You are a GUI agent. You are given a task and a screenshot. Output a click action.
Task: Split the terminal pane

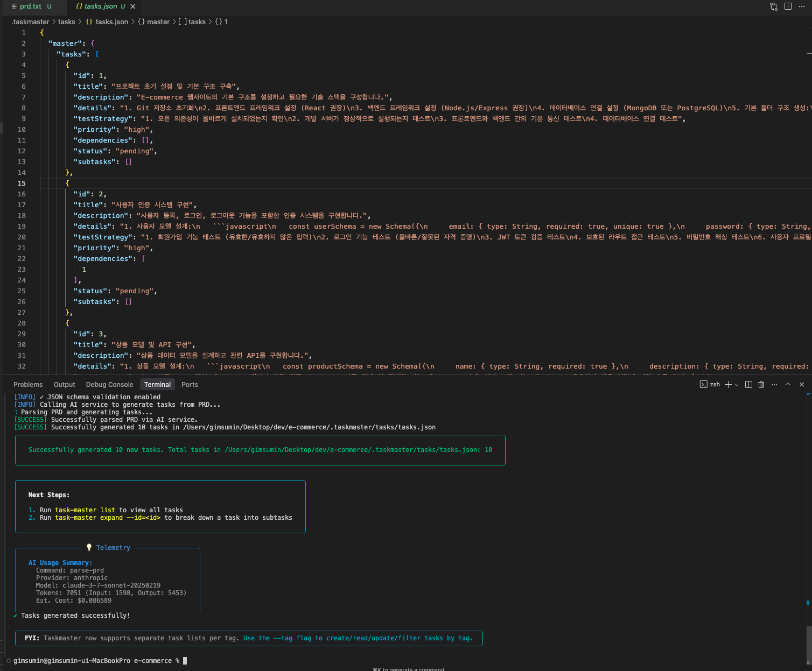748,384
